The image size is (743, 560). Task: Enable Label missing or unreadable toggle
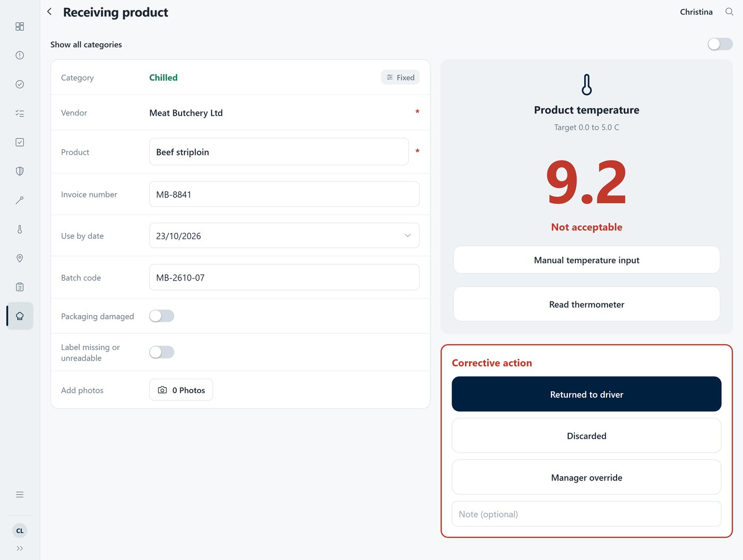point(161,352)
